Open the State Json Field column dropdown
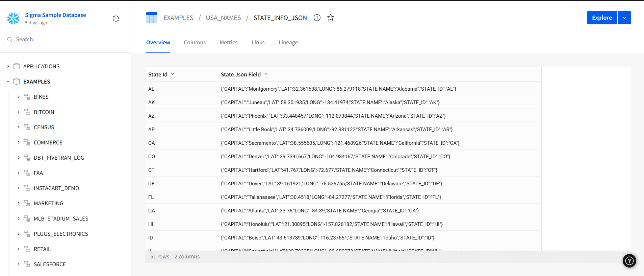This screenshot has width=644, height=276. pyautogui.click(x=266, y=74)
